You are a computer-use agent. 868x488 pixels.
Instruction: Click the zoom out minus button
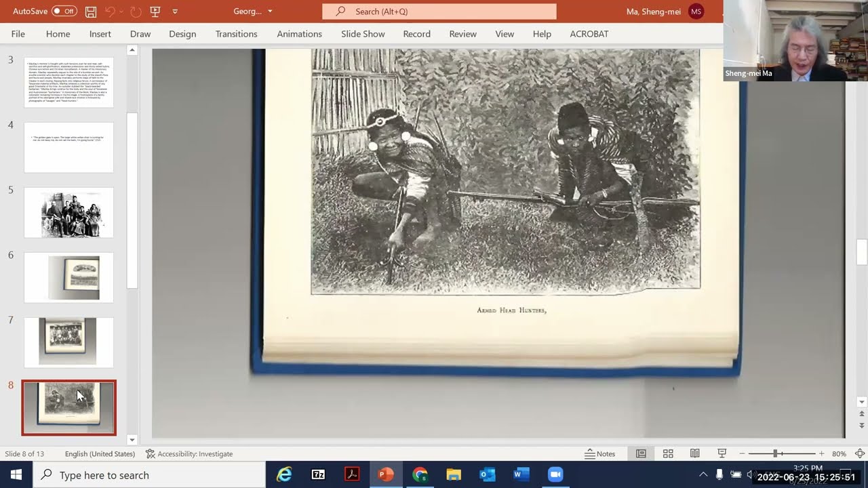tap(742, 453)
